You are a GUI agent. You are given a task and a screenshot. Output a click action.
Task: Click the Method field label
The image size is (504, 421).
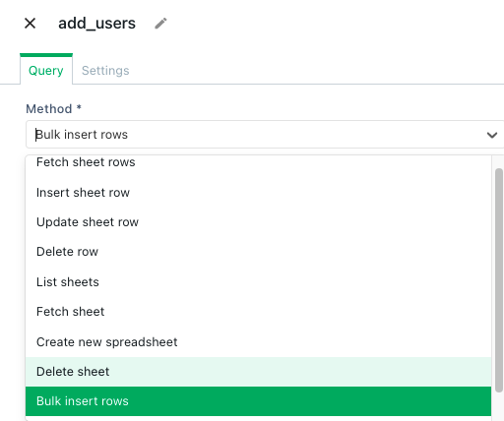pos(53,108)
